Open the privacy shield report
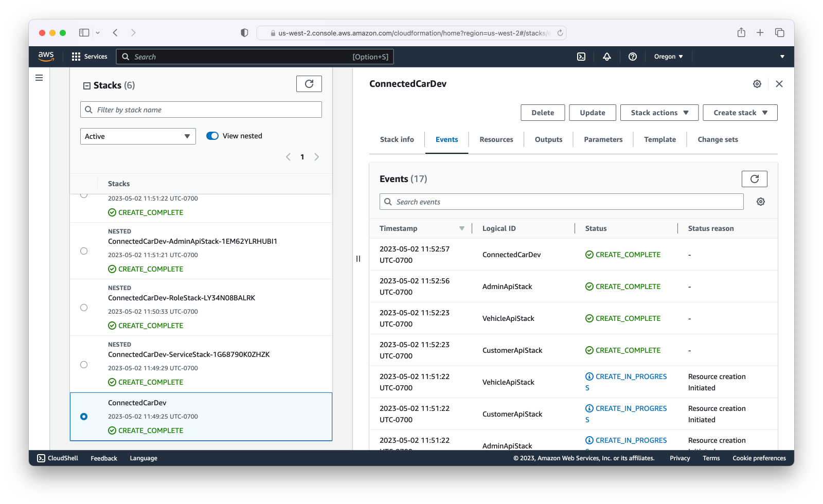The height and width of the screenshot is (504, 823). [x=244, y=32]
